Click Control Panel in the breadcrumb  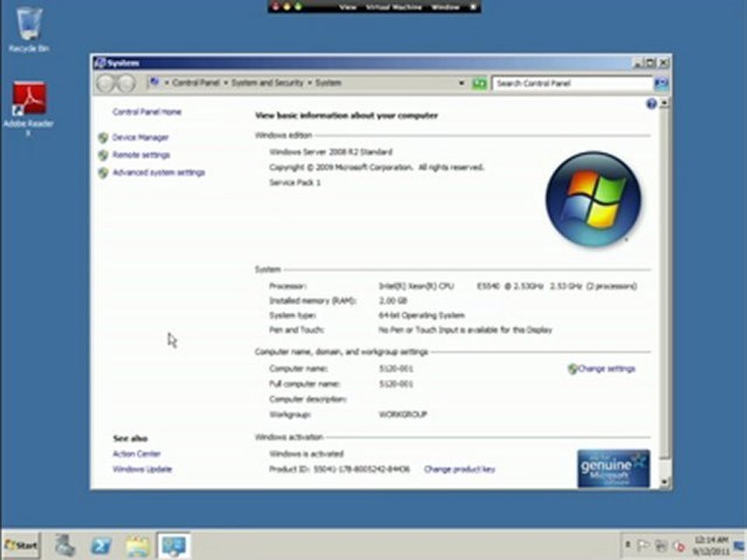pos(195,83)
